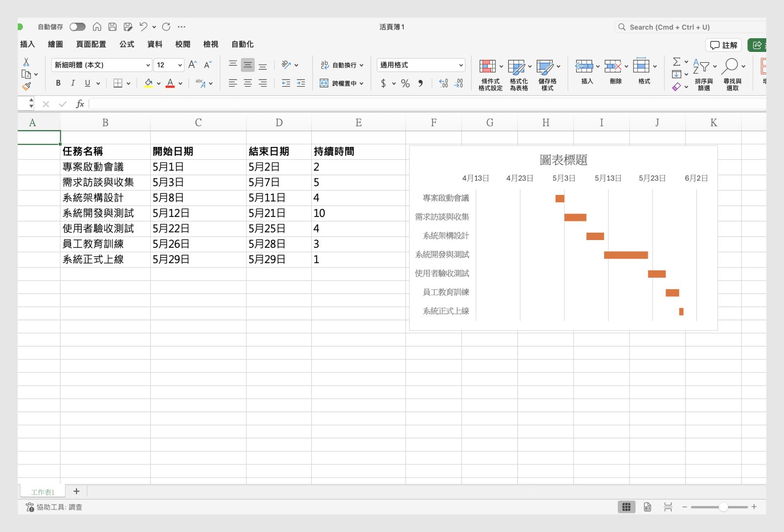This screenshot has width=784, height=532.
Task: Open the 自動化 ribbon tab
Action: (x=242, y=44)
